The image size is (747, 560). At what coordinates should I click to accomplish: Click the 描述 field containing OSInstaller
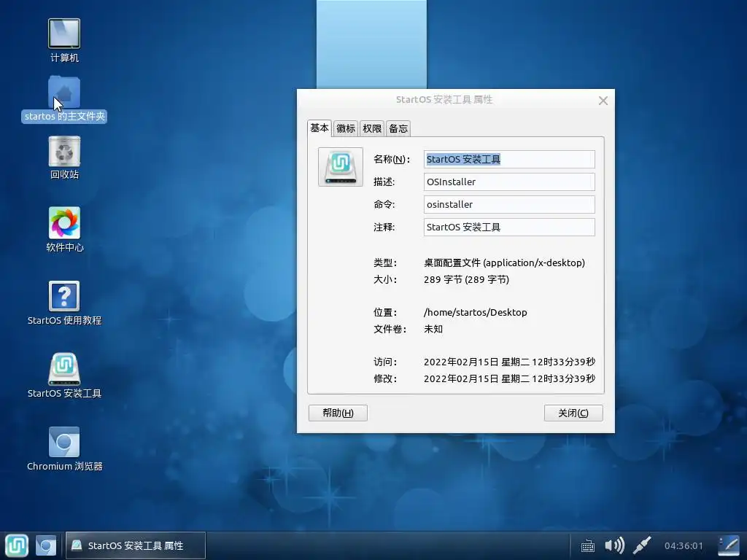coord(509,182)
